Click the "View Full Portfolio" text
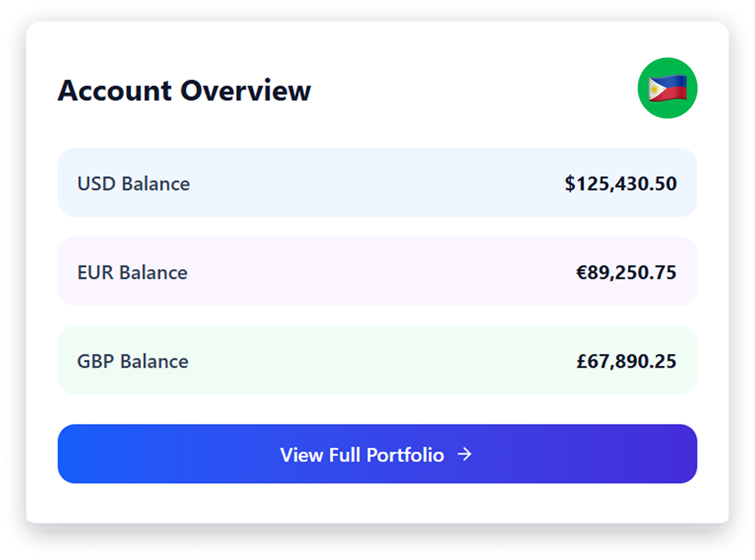Image resolution: width=755 pixels, height=560 pixels. point(362,455)
